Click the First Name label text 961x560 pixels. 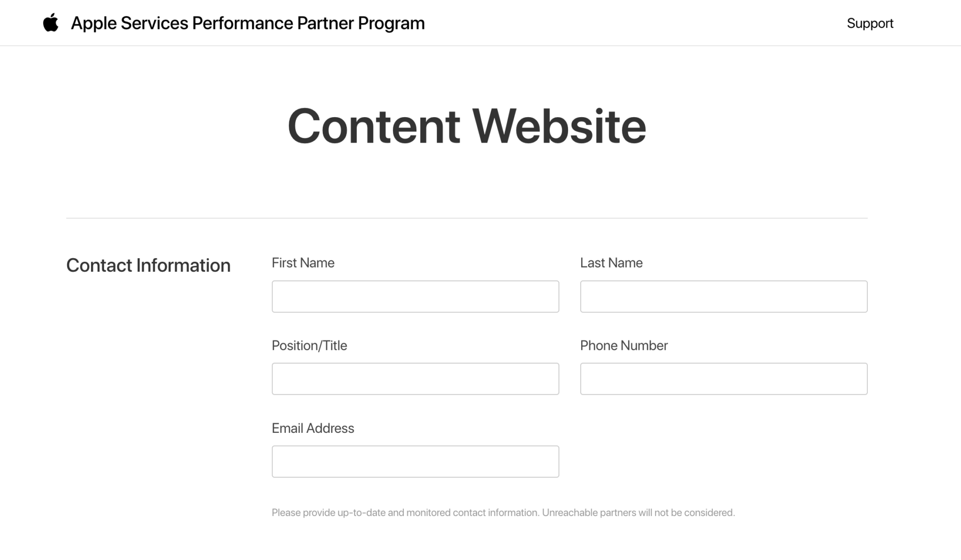tap(303, 263)
